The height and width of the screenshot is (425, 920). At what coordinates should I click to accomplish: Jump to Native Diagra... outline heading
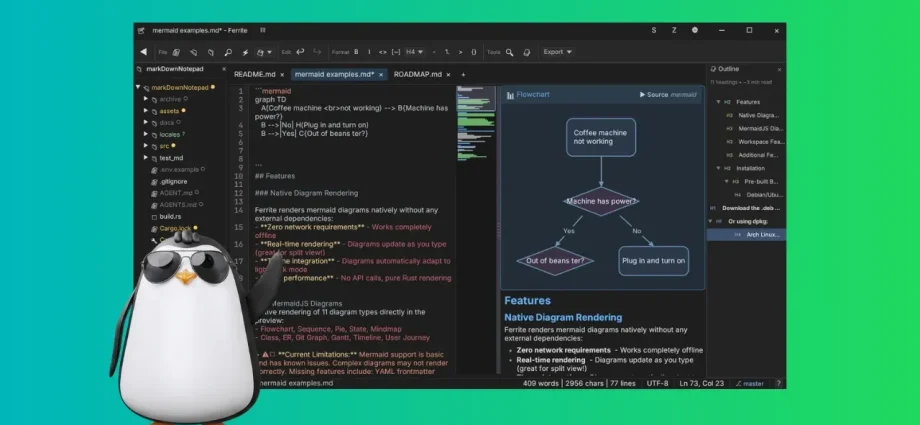pyautogui.click(x=759, y=115)
